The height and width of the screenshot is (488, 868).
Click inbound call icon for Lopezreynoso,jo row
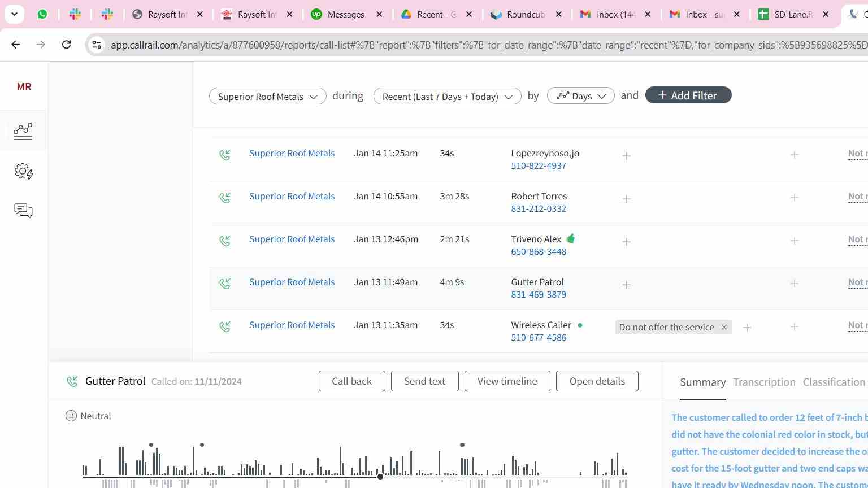pyautogui.click(x=225, y=155)
